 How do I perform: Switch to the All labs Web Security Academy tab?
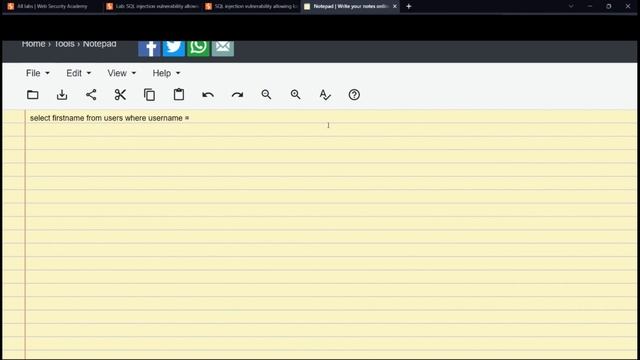click(51, 7)
